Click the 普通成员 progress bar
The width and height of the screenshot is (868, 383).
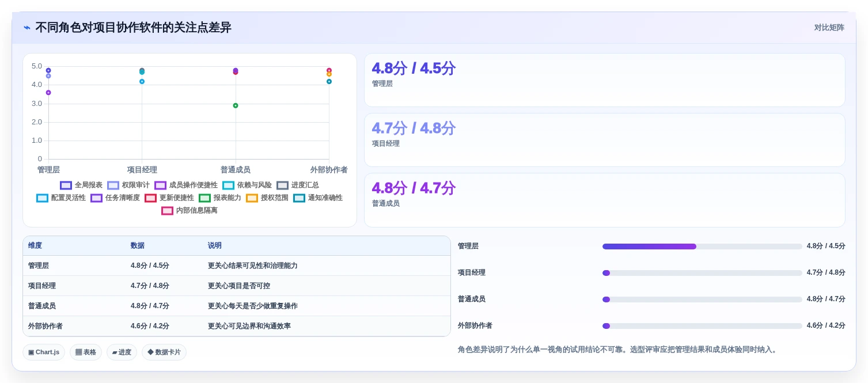point(702,299)
